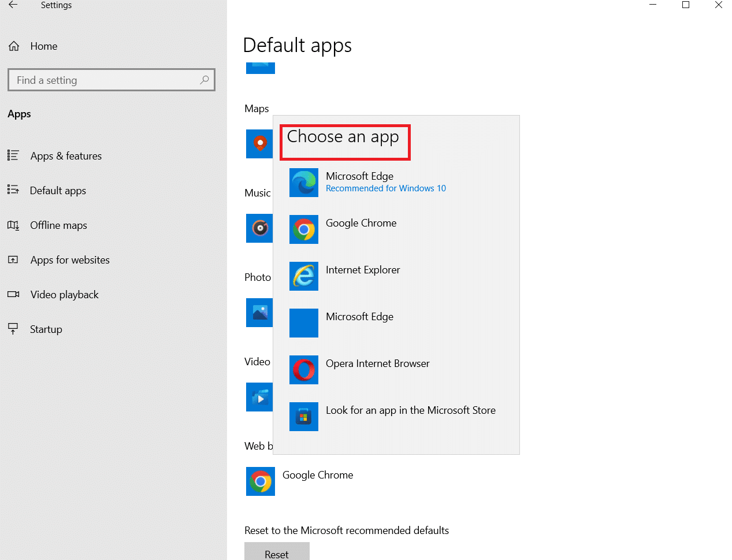Maximize the Settings window
This screenshot has height=560, width=732.
(686, 5)
